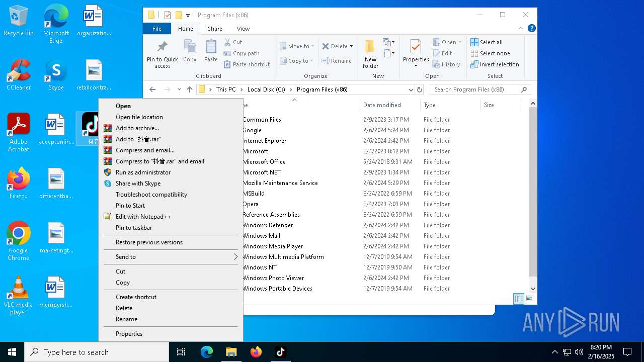The image size is (644, 362).
Task: Open the File ribbon tab
Action: (157, 29)
